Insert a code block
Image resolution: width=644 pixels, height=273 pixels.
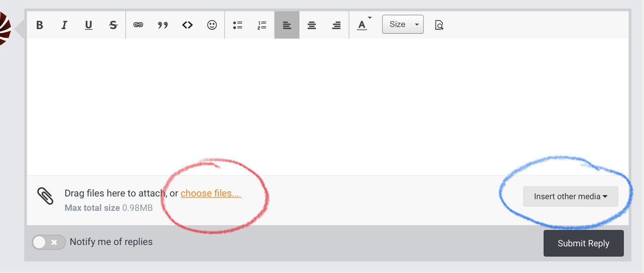[187, 25]
